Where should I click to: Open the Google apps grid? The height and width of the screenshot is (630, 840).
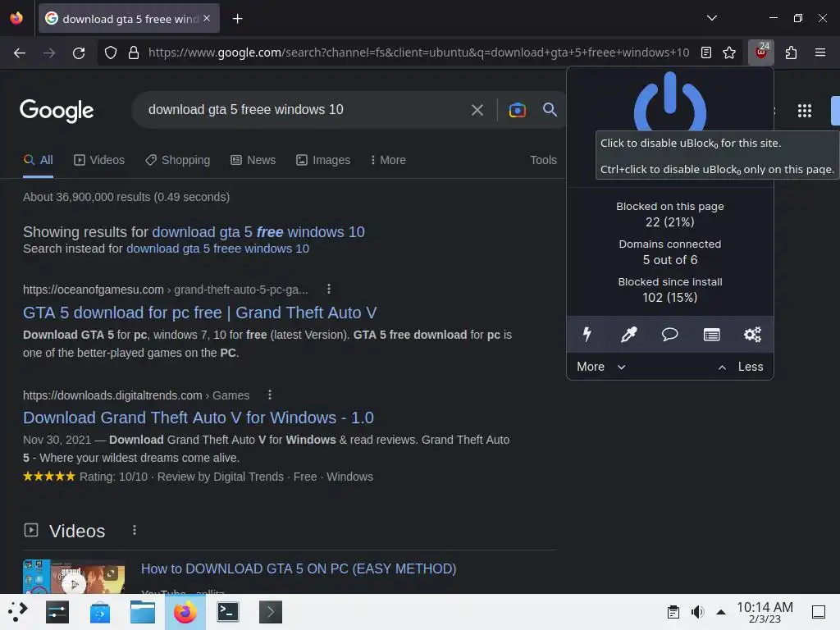click(804, 111)
